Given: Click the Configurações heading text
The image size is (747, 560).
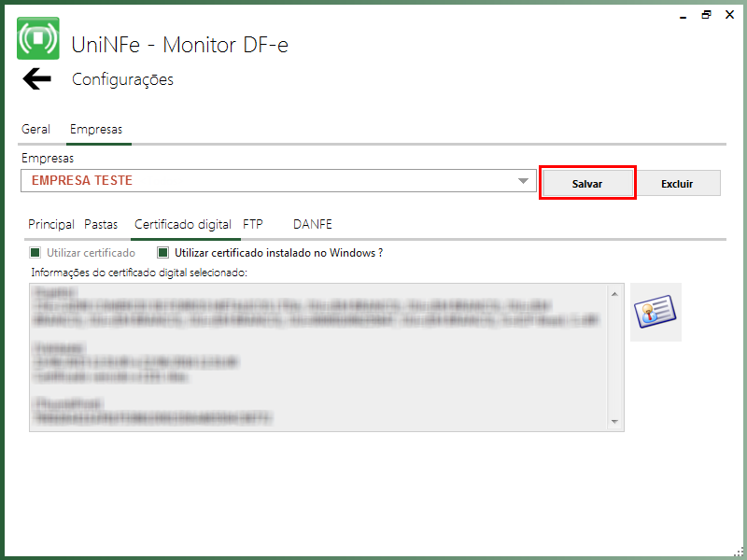Looking at the screenshot, I should (122, 79).
